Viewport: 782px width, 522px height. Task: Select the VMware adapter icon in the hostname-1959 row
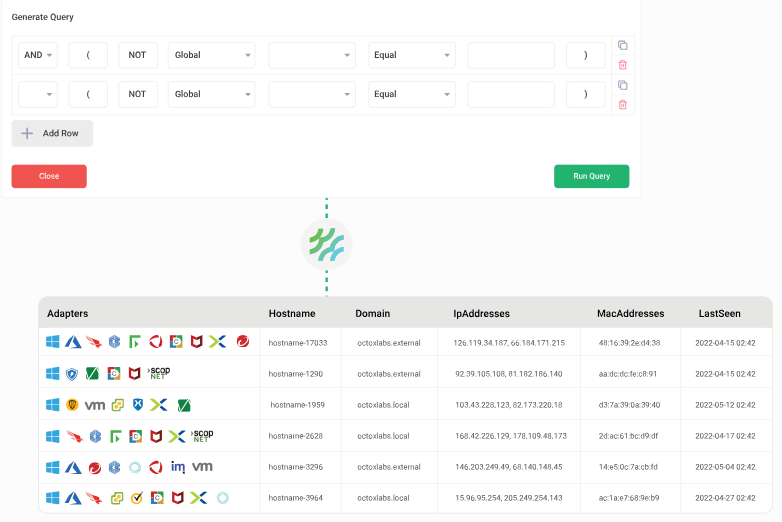point(95,405)
